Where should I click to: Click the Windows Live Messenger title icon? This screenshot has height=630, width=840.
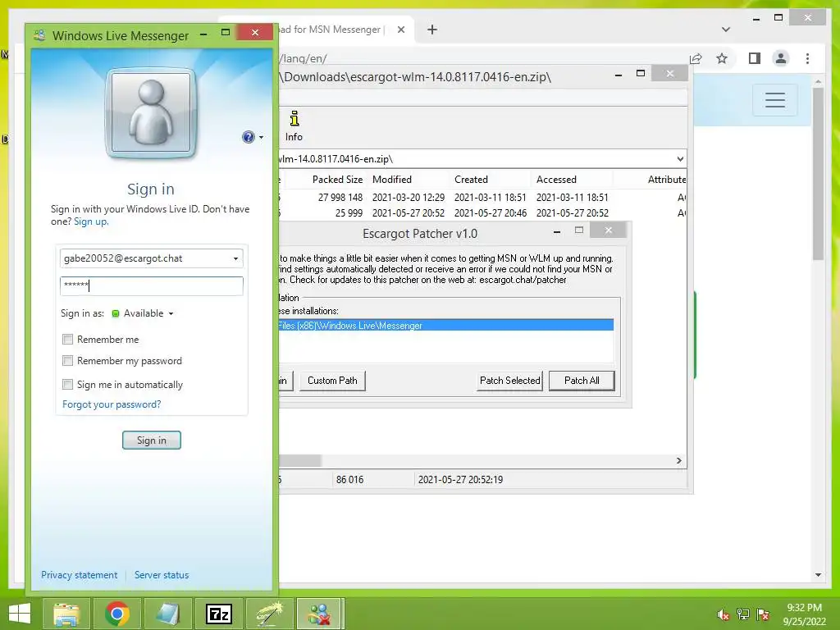[39, 36]
